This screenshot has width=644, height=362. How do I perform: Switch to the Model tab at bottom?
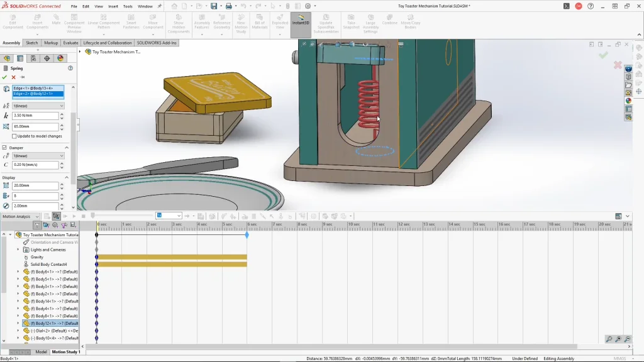(x=41, y=352)
